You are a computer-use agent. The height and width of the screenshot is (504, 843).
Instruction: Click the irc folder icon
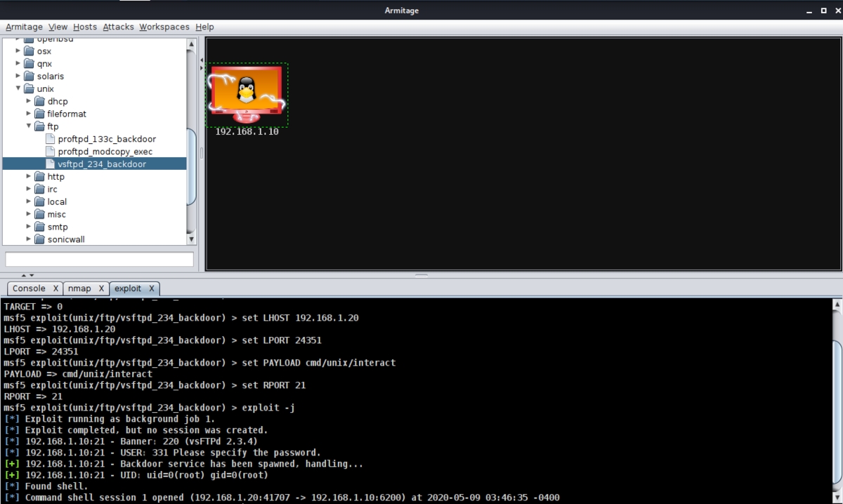click(x=39, y=190)
